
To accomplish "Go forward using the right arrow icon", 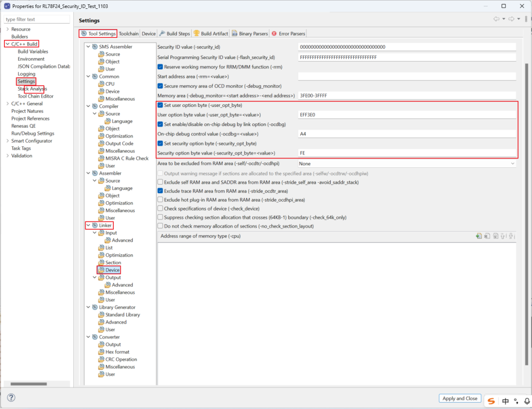I will tap(511, 19).
